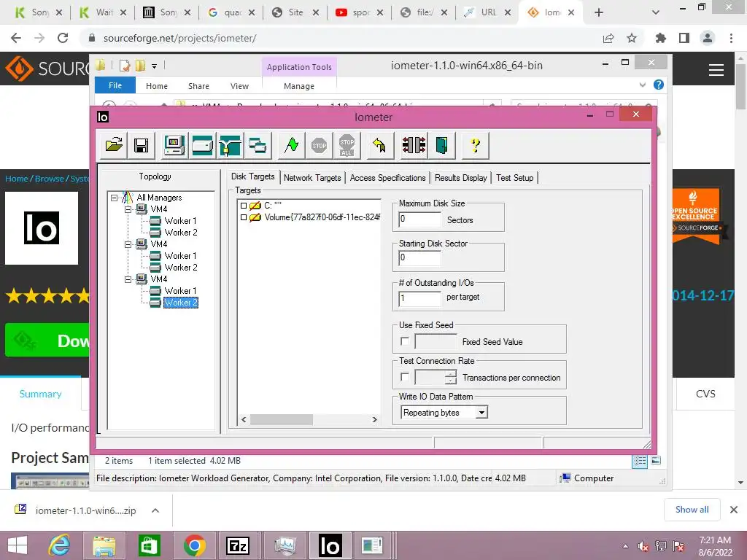Start tests green flag icon
The image size is (747, 560).
[x=291, y=145]
